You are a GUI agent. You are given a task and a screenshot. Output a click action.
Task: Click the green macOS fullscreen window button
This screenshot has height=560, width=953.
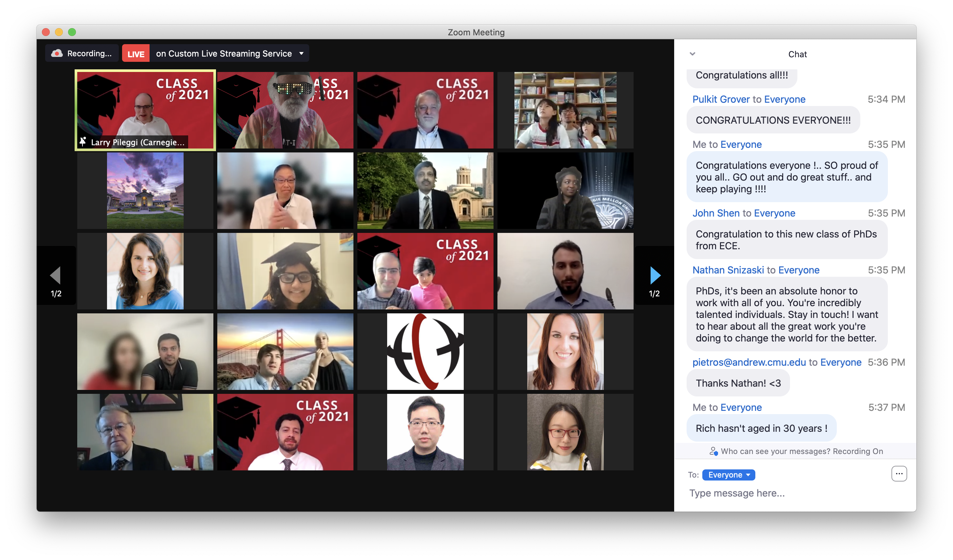pyautogui.click(x=72, y=32)
